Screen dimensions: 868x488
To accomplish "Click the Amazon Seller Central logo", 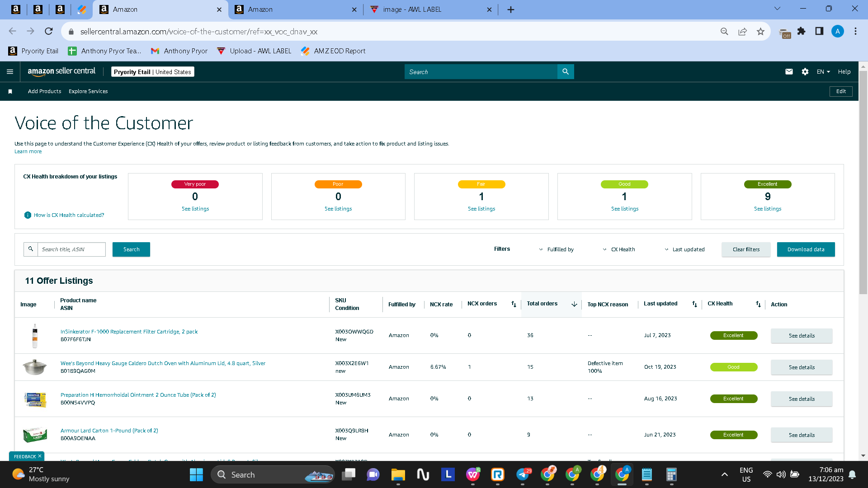I will tap(61, 71).
